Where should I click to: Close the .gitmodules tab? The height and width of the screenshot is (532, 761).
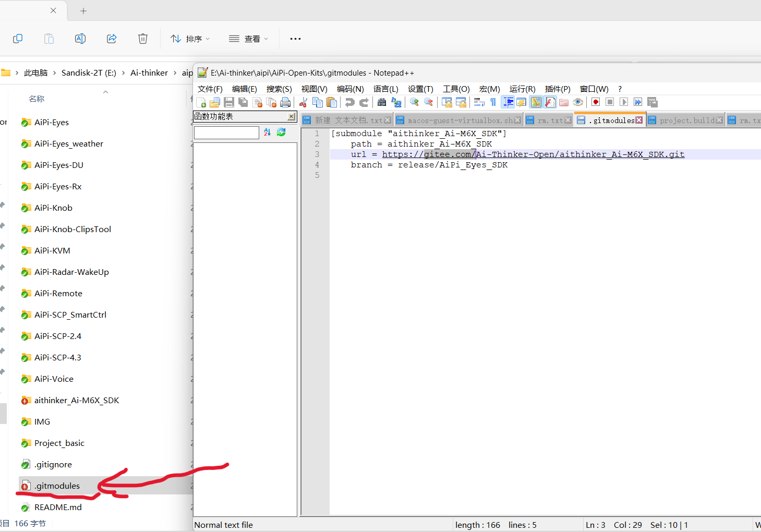tap(639, 120)
